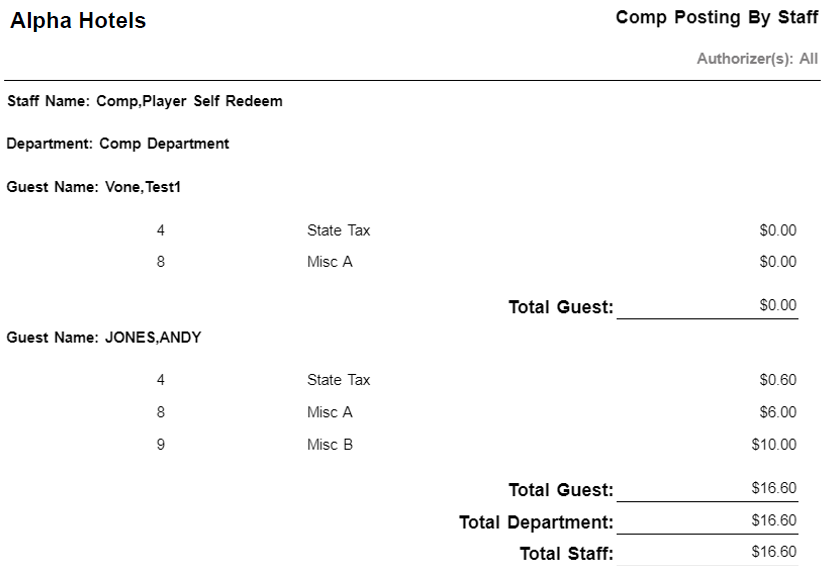Select the Total Staff $16.60 amount
Viewport: 825px width, 566px height.
click(774, 552)
